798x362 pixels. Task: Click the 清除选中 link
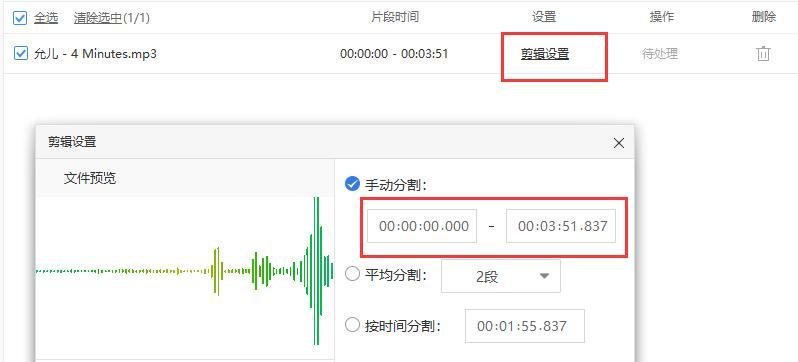tap(98, 18)
